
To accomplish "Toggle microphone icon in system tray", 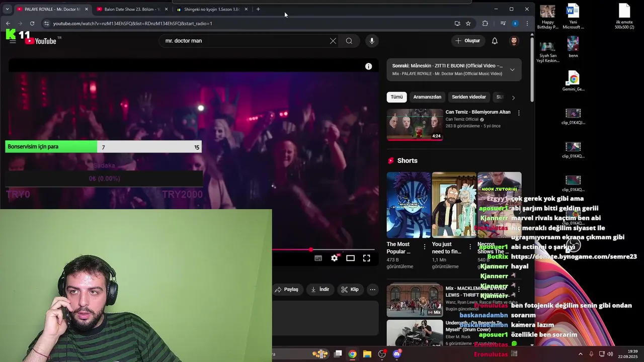I will [x=591, y=354].
